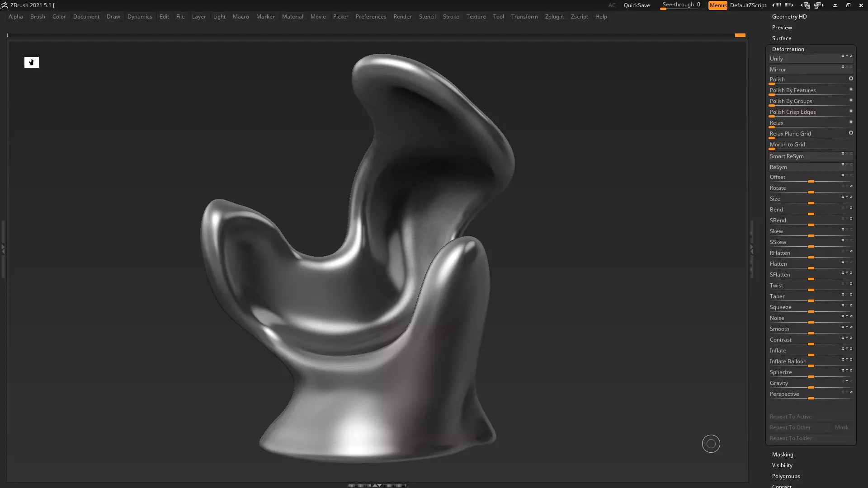Load the next user interface layout
868x488 pixels.
pyautogui.click(x=819, y=5)
